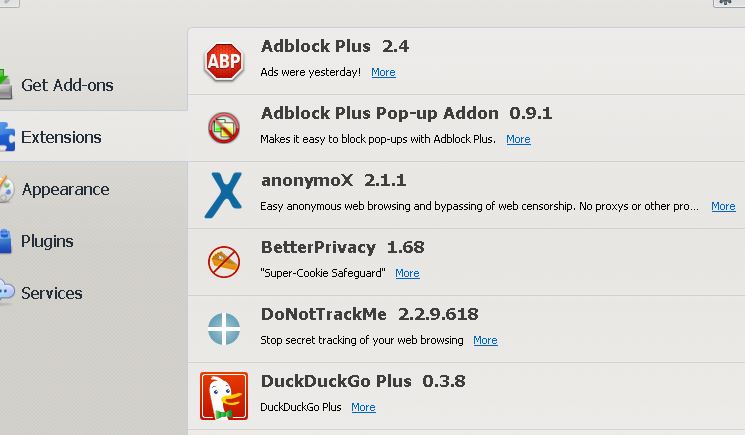Click the DuckDuckGo Plus duck icon
Viewport: 745px width, 435px height.
[224, 395]
